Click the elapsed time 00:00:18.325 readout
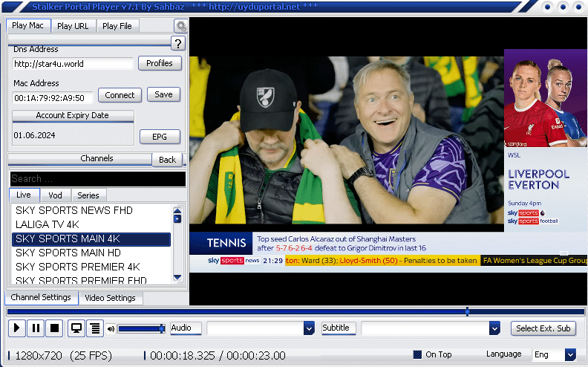 coord(183,355)
